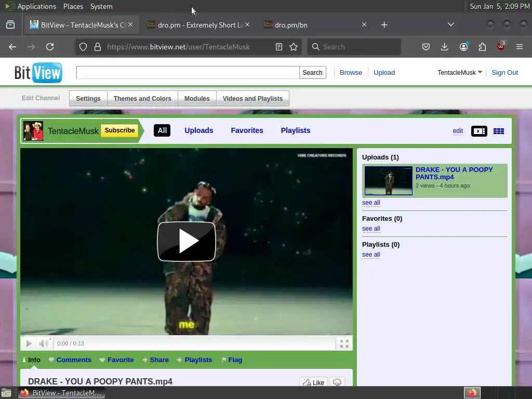This screenshot has width=532, height=399.
Task: Click the yellow Subscribe button
Action: (119, 130)
